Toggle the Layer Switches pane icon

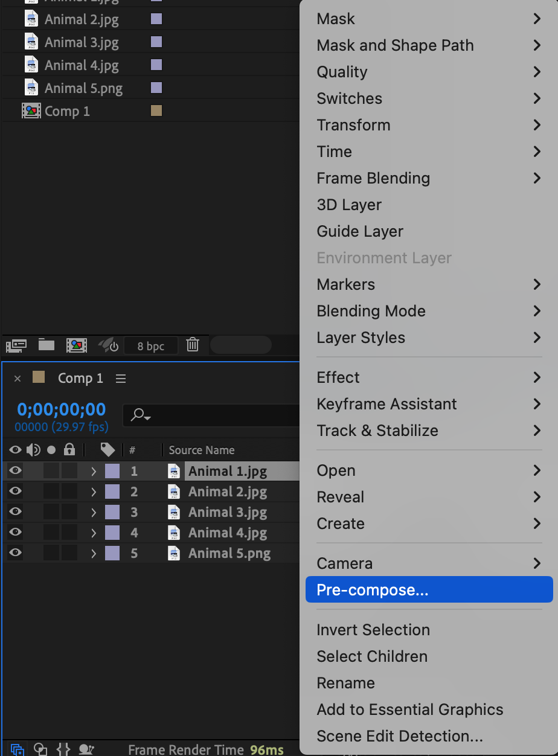pyautogui.click(x=18, y=749)
